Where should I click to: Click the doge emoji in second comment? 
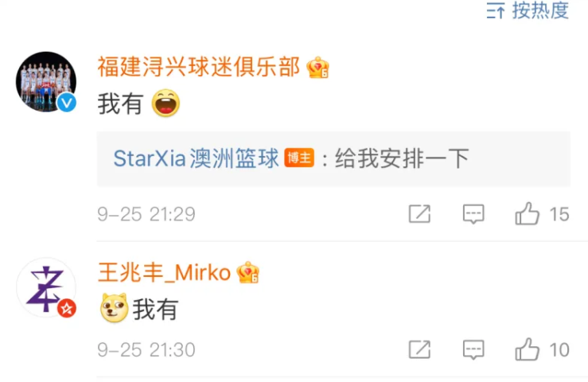[115, 308]
